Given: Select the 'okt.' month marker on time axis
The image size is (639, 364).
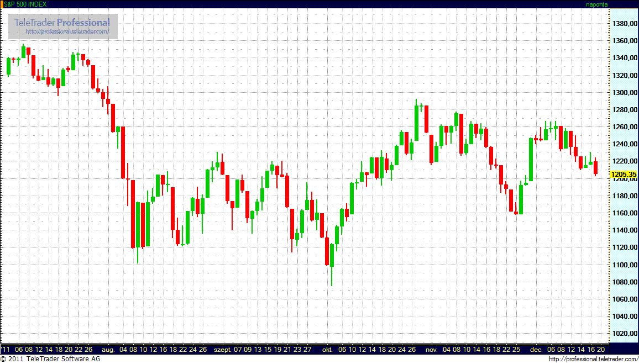Looking at the screenshot, I should 327,350.
